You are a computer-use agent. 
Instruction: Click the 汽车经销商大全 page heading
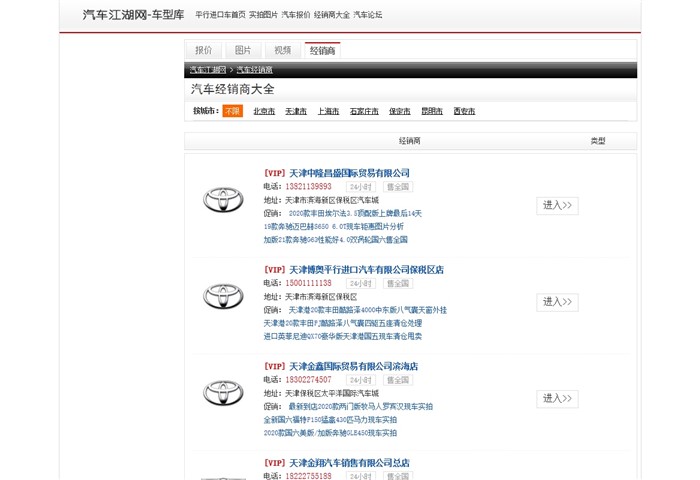(233, 89)
